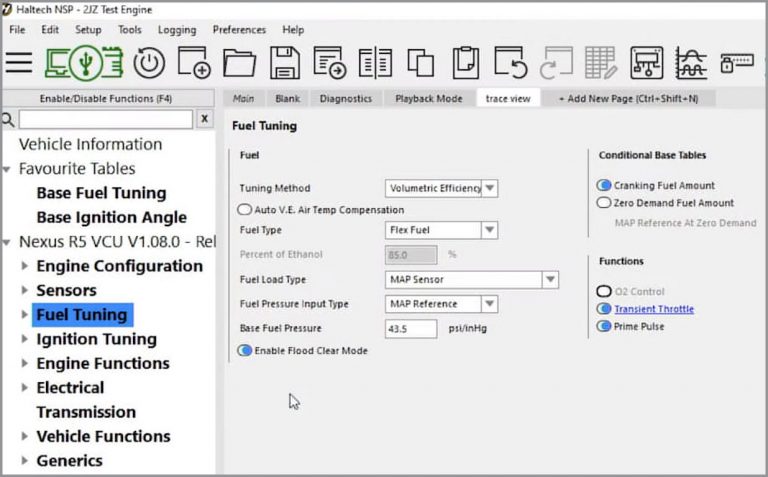The height and width of the screenshot is (477, 768).
Task: Select Base Ignition Angle favourite table
Action: [x=111, y=217]
